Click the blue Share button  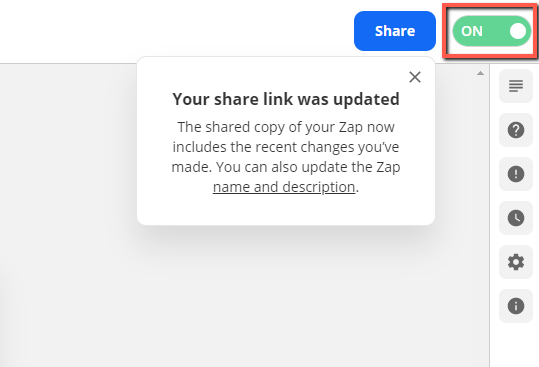(x=395, y=31)
